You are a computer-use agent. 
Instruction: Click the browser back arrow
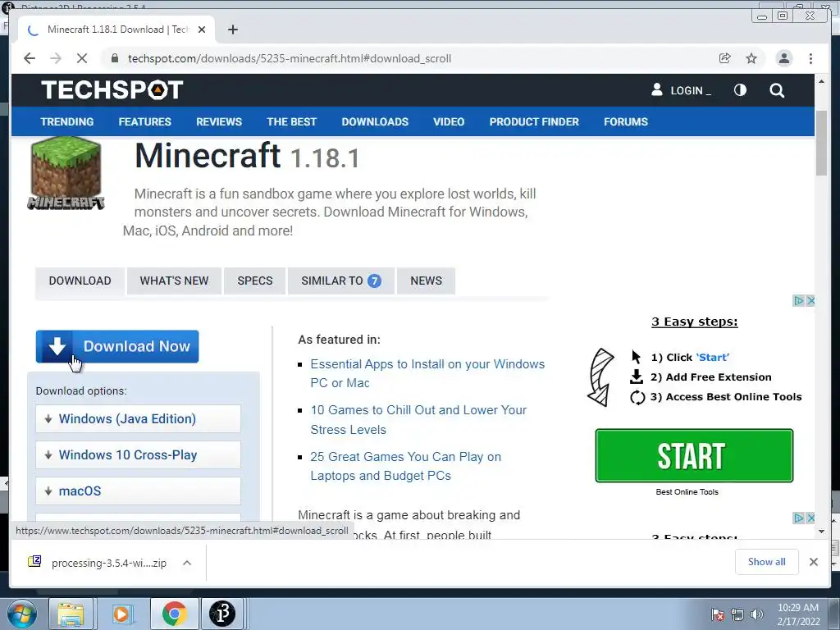(30, 58)
